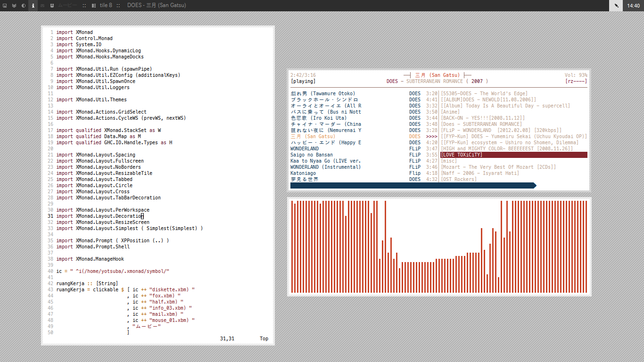
Task: Click the 14:40 clock in the top bar
Action: [634, 6]
